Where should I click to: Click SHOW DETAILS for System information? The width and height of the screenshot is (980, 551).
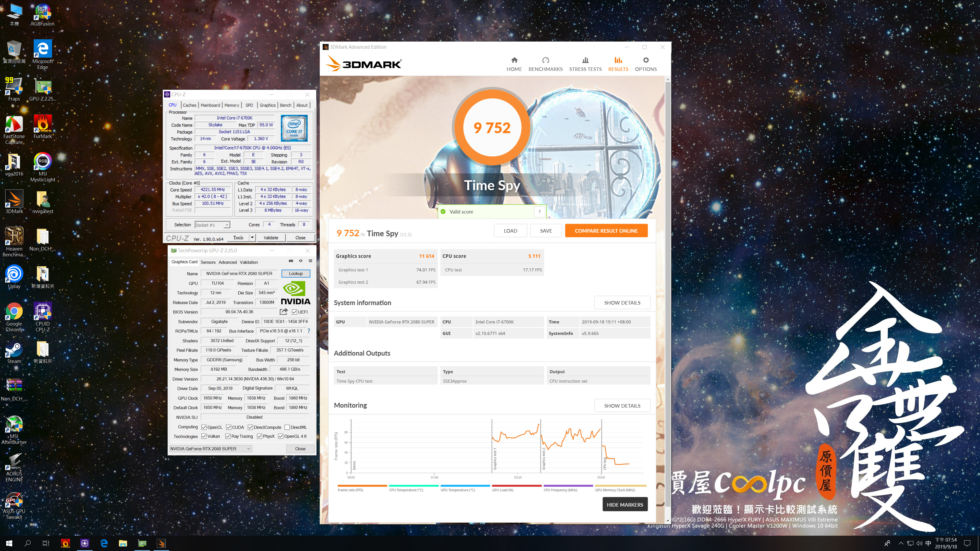click(622, 303)
